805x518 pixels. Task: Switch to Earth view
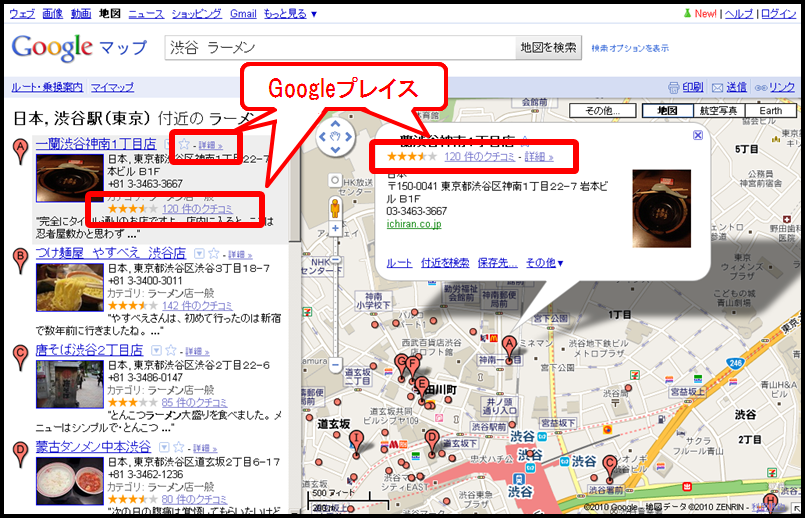coord(771,110)
